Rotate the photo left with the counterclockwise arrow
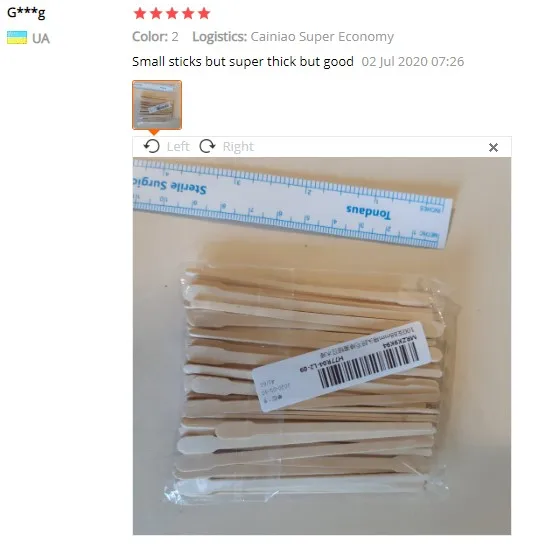 152,146
